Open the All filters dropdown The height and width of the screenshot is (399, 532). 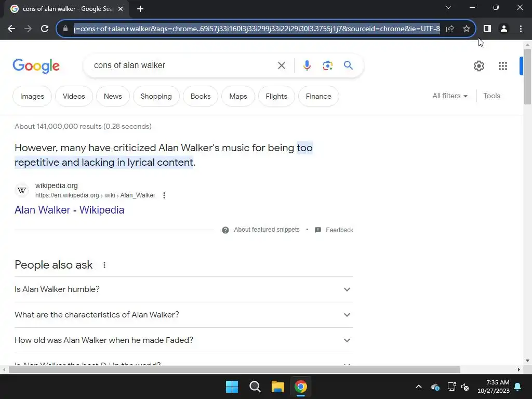coord(450,96)
